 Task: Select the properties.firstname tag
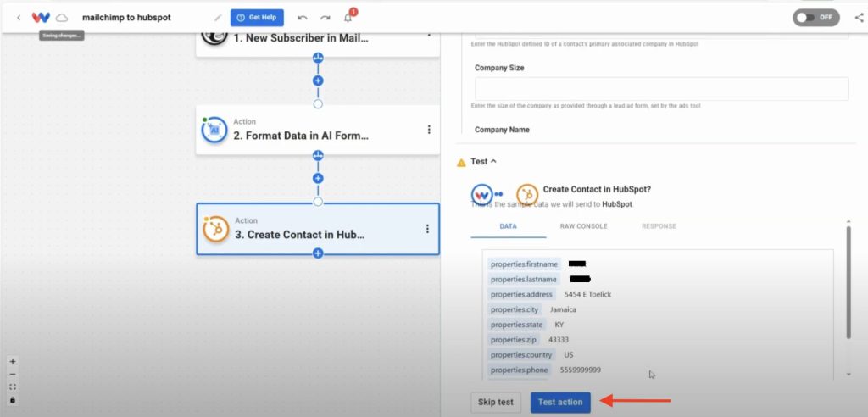pos(524,264)
